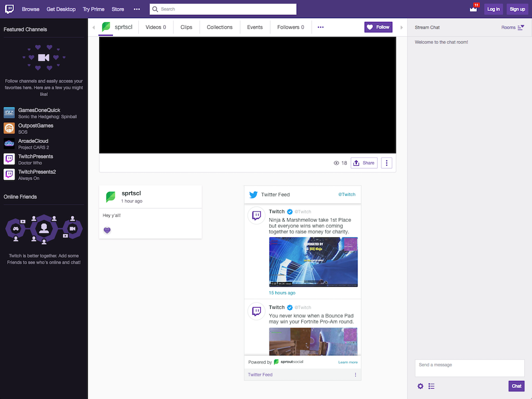This screenshot has width=532, height=399.
Task: Open Try Prime link in navigation
Action: 94,9
